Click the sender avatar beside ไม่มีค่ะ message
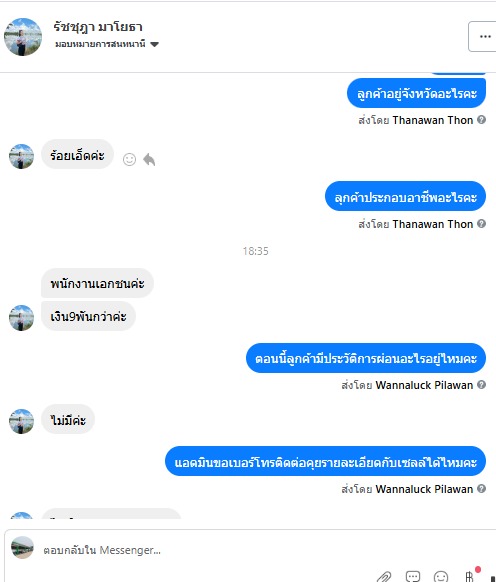 pyautogui.click(x=21, y=421)
